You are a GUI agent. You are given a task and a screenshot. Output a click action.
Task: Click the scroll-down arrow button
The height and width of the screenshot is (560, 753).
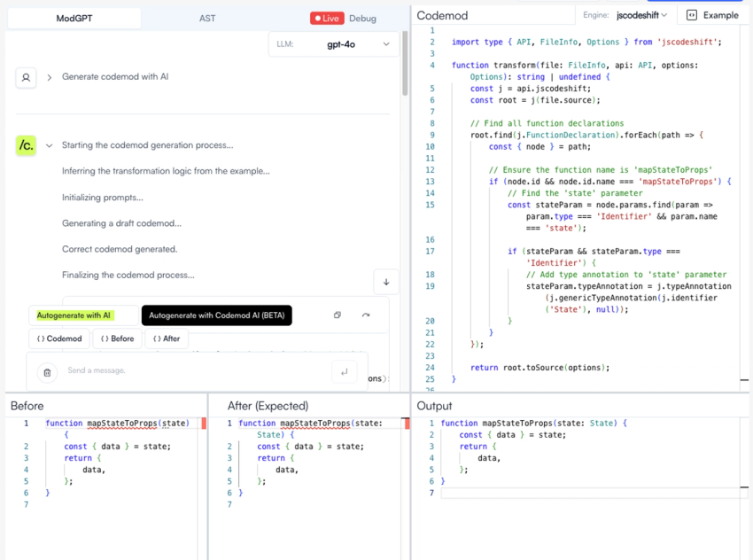tap(386, 281)
